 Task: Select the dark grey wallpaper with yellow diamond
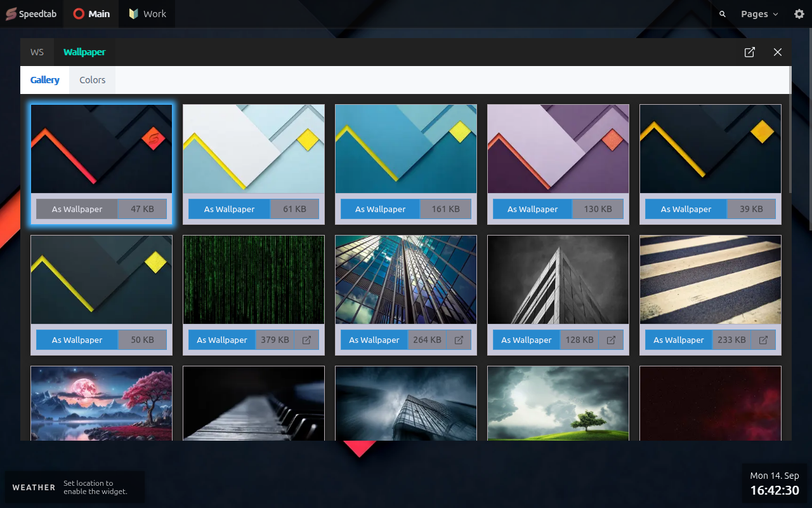101,279
